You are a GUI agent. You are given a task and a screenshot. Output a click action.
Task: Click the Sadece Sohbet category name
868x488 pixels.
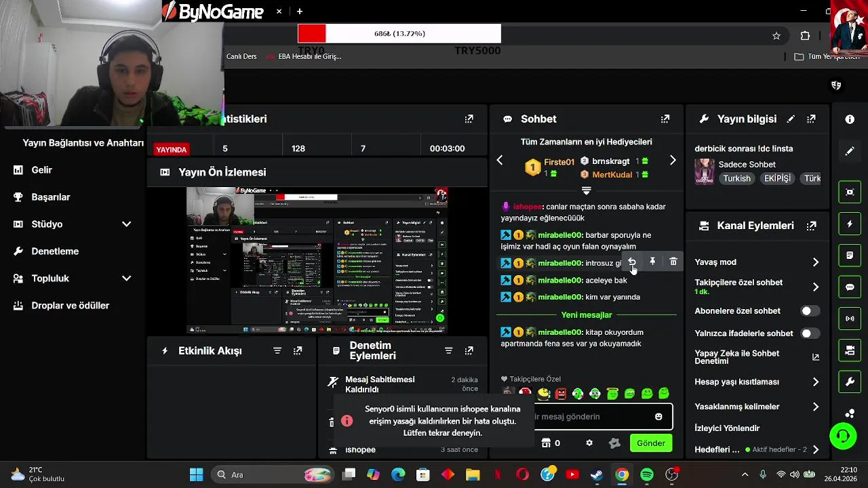(x=747, y=164)
